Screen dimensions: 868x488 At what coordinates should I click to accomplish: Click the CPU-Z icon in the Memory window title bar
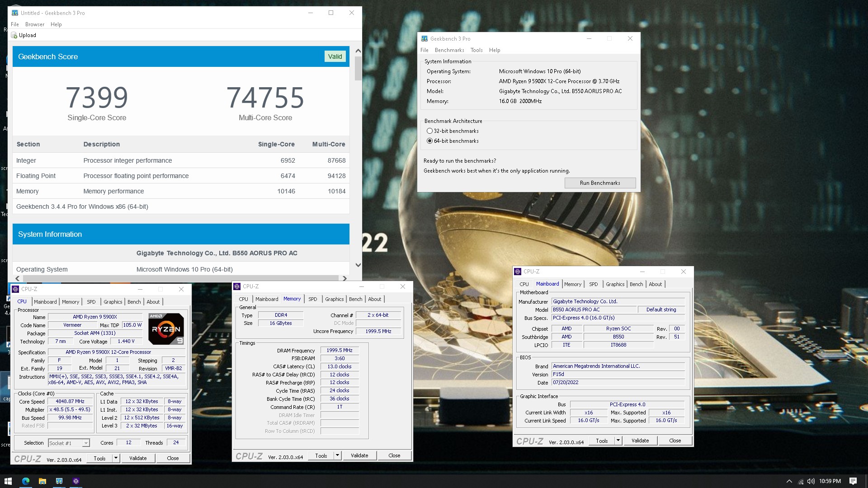point(237,286)
